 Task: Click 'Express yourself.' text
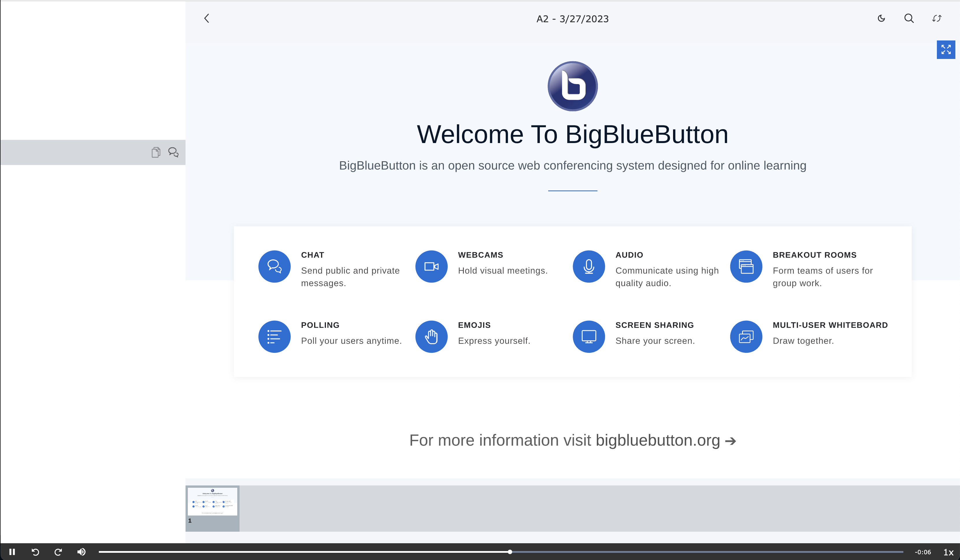(x=494, y=341)
